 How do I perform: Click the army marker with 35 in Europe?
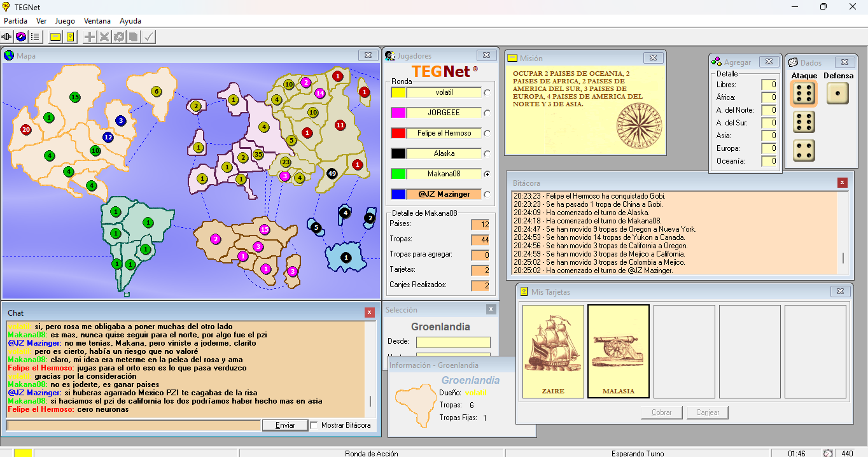pyautogui.click(x=258, y=154)
